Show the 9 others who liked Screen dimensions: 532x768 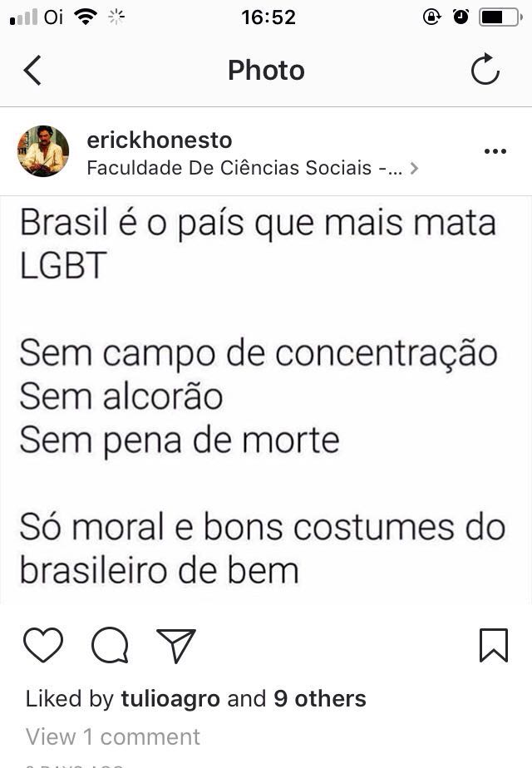click(320, 698)
